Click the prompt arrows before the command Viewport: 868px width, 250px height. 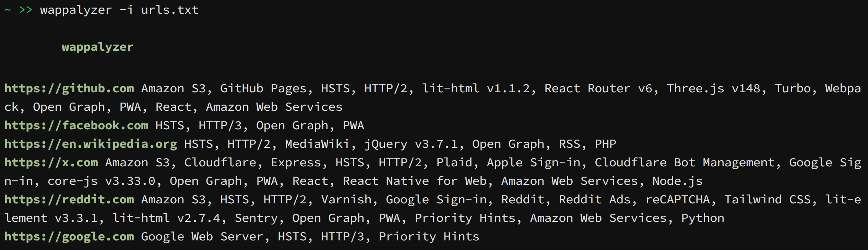coord(26,10)
